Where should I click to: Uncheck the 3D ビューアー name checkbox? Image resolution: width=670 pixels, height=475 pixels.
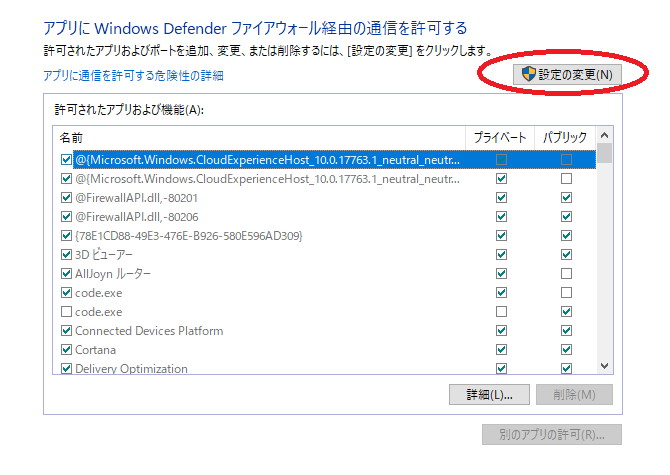(66, 255)
